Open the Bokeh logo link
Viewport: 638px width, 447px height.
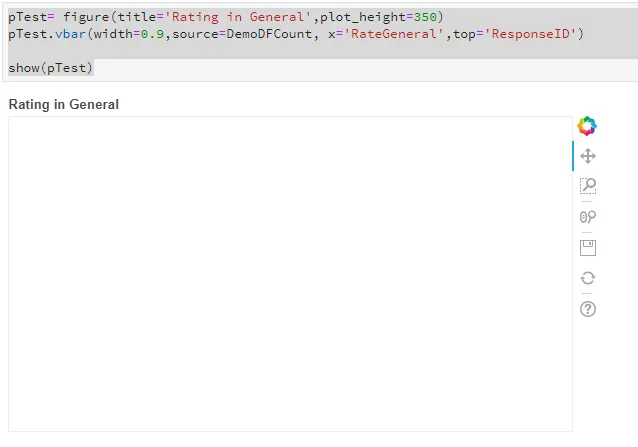(x=587, y=126)
